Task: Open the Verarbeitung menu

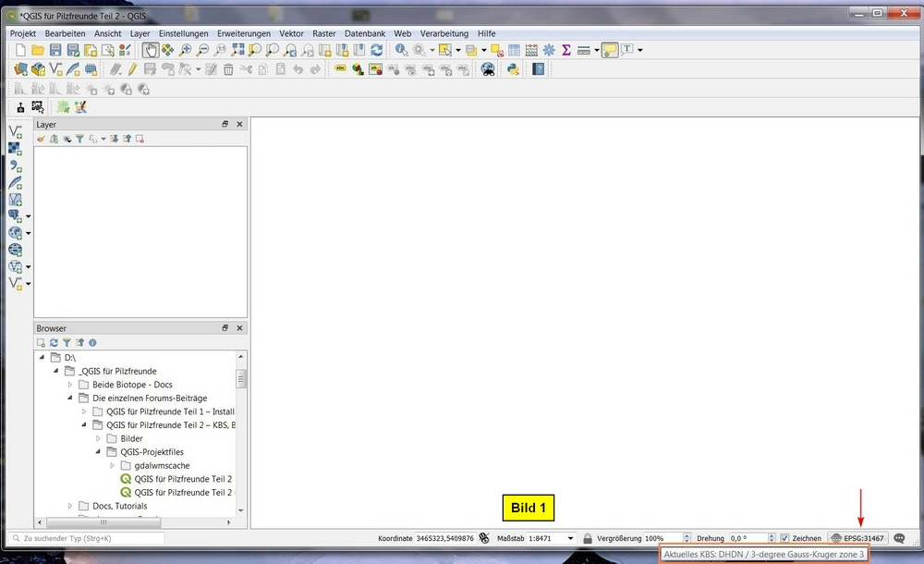Action: pyautogui.click(x=444, y=33)
